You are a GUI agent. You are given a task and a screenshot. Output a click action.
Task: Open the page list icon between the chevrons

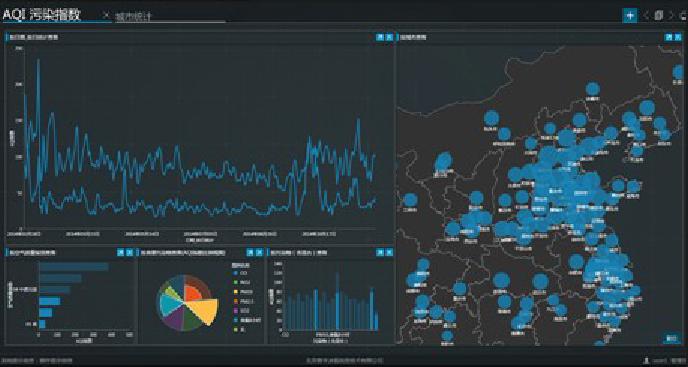tap(659, 16)
